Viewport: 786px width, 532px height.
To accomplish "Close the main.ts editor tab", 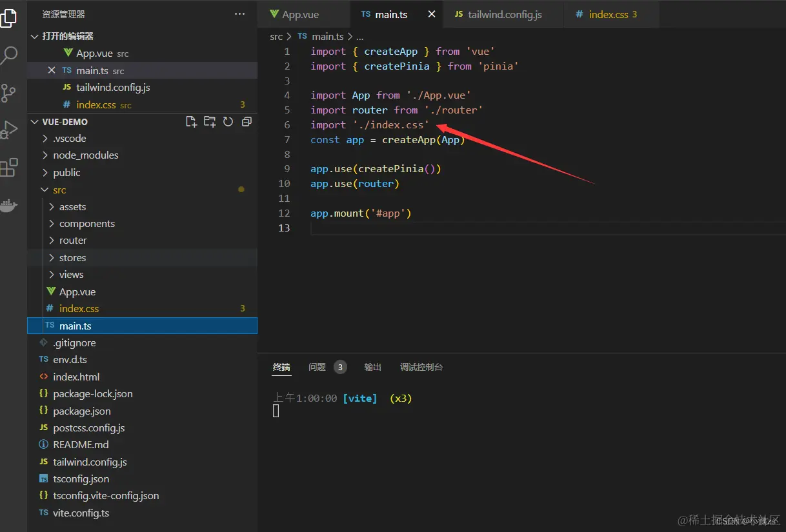I will point(432,14).
